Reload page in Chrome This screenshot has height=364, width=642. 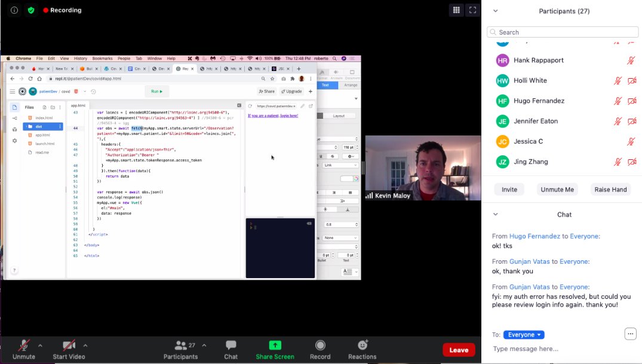point(30,79)
